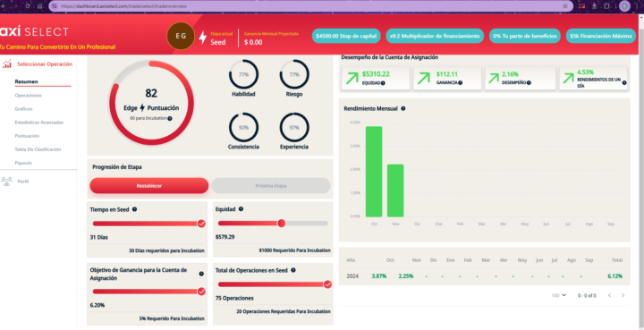This screenshot has height=330, width=644.
Task: Open Estadísticas Avanzadas in sidebar
Action: [39, 123]
